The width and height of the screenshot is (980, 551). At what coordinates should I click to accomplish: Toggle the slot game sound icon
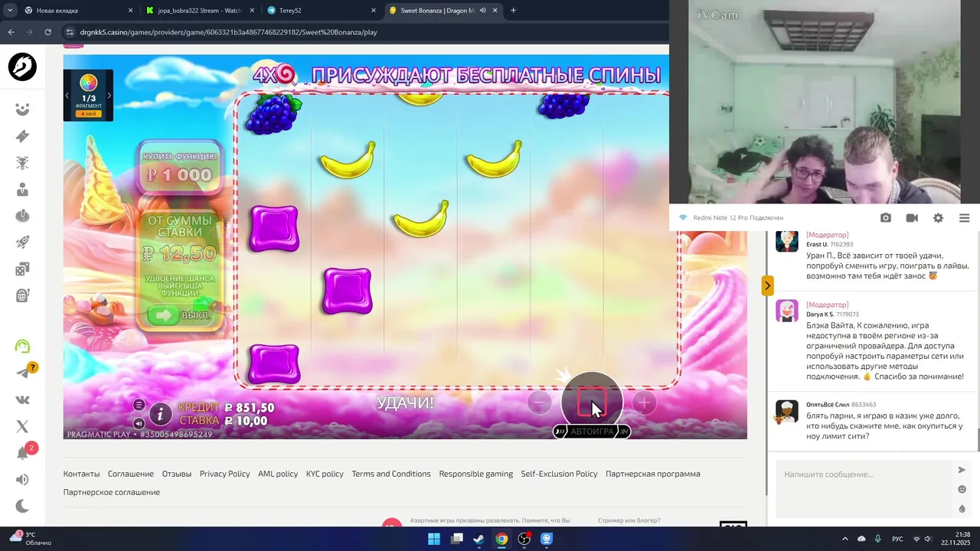[x=139, y=422]
